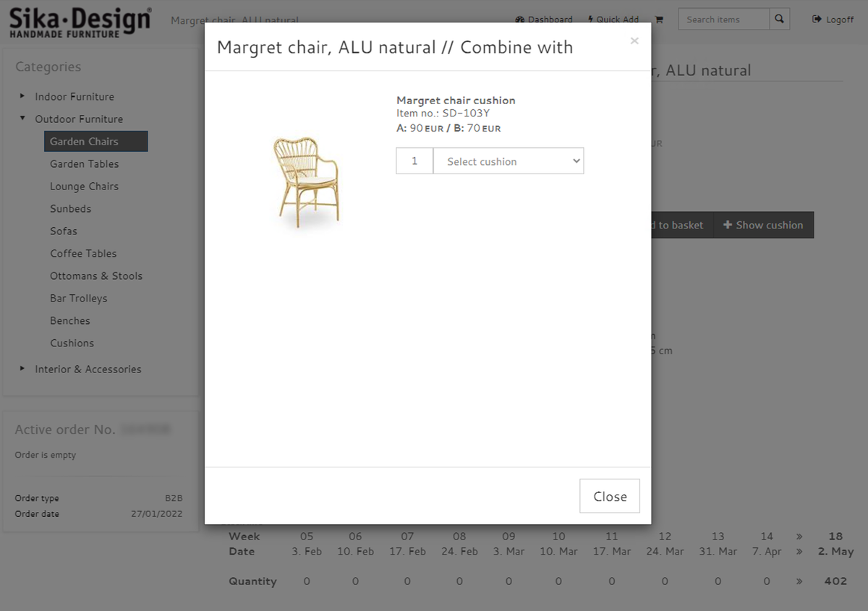The width and height of the screenshot is (868, 611).
Task: Click the Sika-Design logo
Action: 80,22
